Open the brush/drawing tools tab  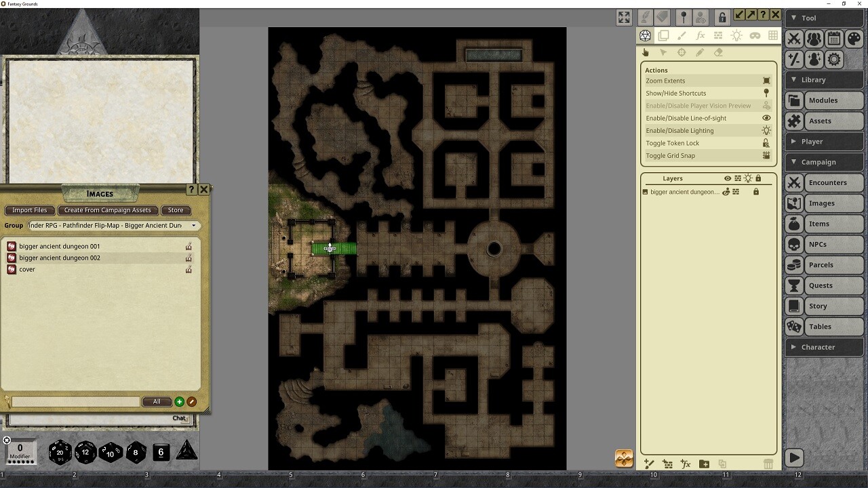pyautogui.click(x=682, y=35)
